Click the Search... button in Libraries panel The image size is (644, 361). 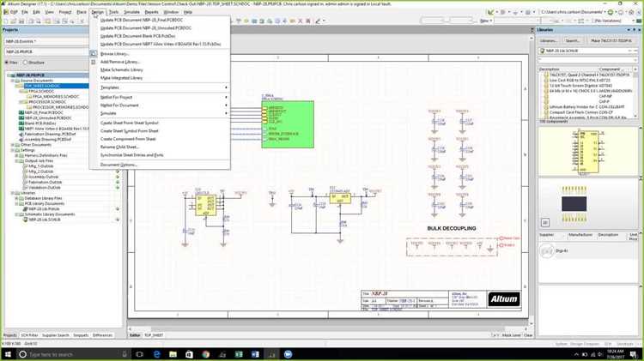click(x=572, y=40)
